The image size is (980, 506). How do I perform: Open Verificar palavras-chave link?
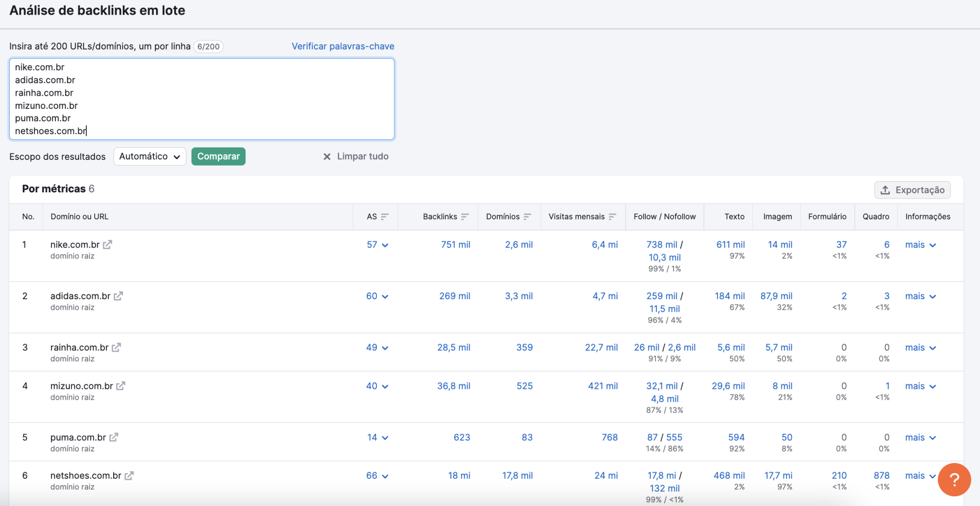343,46
